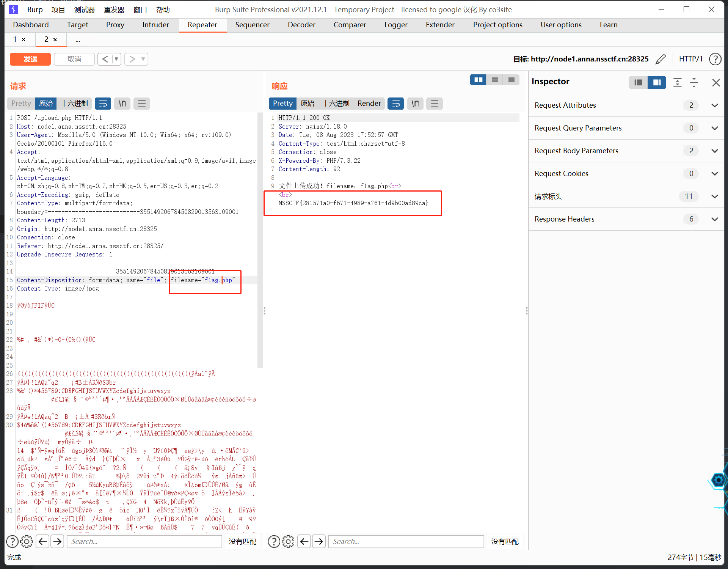Image resolution: width=728 pixels, height=569 pixels.
Task: Expand Request Body Parameters section
Action: [714, 150]
